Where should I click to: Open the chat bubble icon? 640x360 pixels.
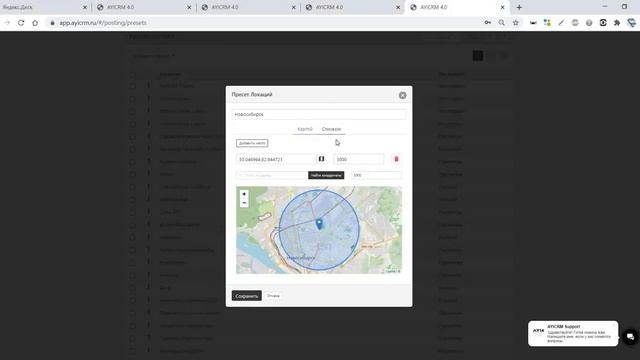click(630, 337)
